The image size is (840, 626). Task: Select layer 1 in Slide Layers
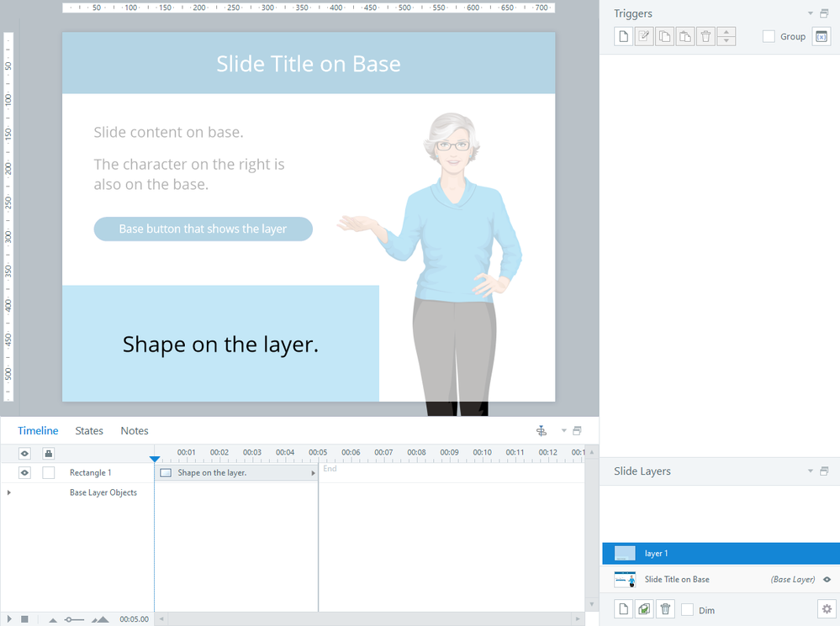(721, 553)
